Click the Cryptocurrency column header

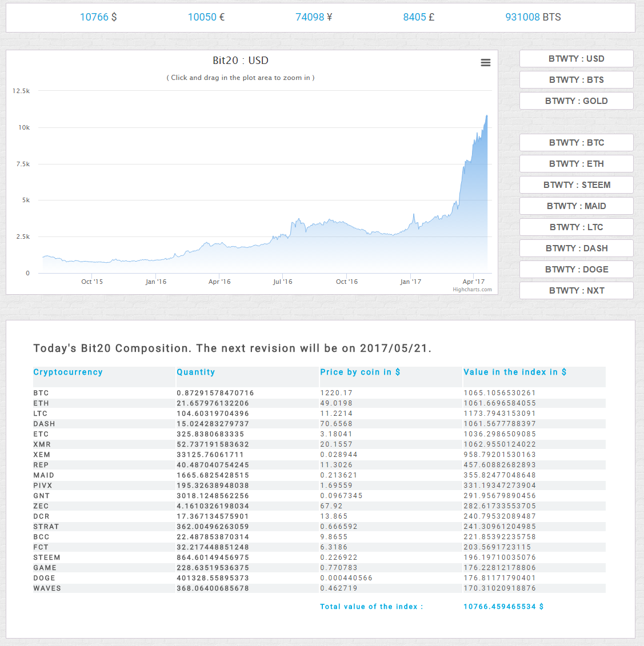68,372
